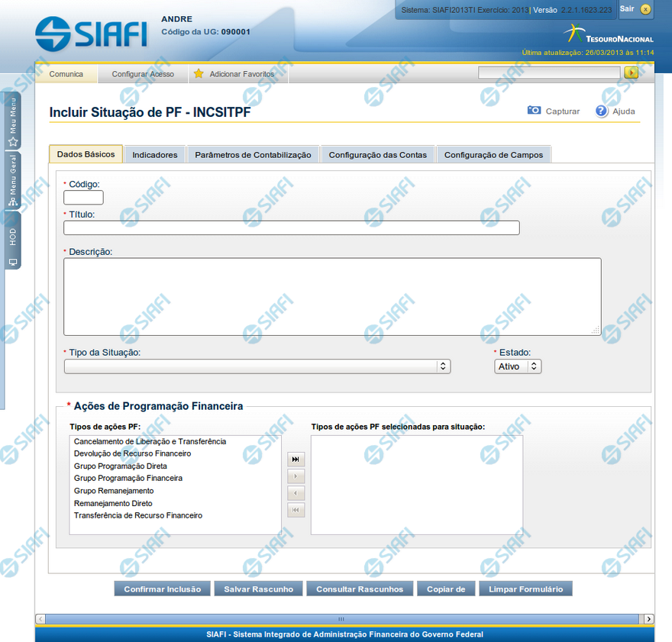672x642 pixels.
Task: Open the Meu Menu side panel
Action: tap(13, 121)
